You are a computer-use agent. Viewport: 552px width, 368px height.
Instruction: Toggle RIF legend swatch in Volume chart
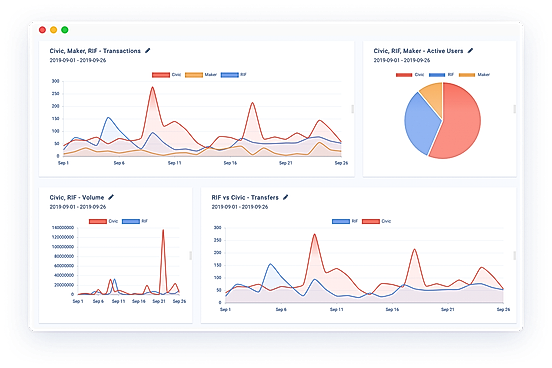click(x=131, y=221)
